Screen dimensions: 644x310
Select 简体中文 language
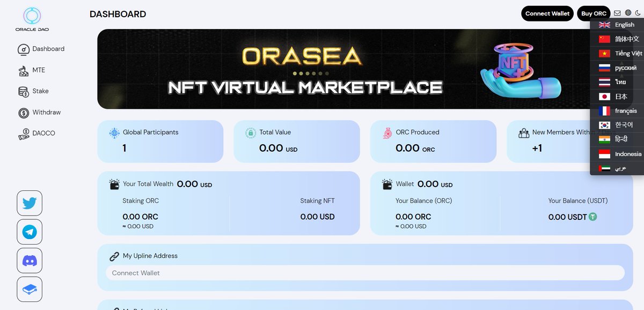(617, 39)
